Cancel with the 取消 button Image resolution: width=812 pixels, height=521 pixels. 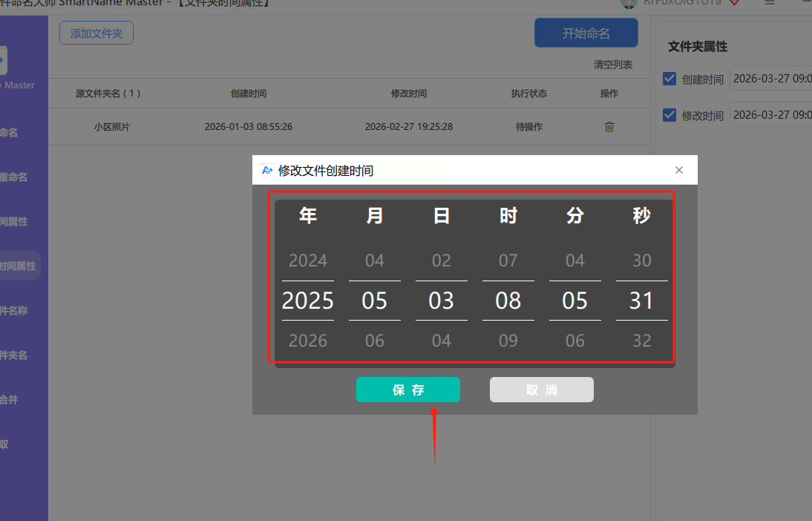pyautogui.click(x=542, y=390)
